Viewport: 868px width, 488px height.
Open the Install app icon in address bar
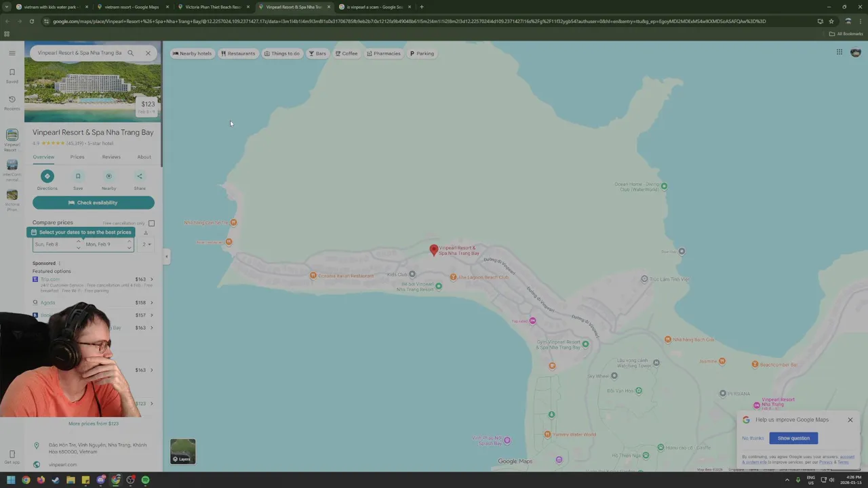820,21
